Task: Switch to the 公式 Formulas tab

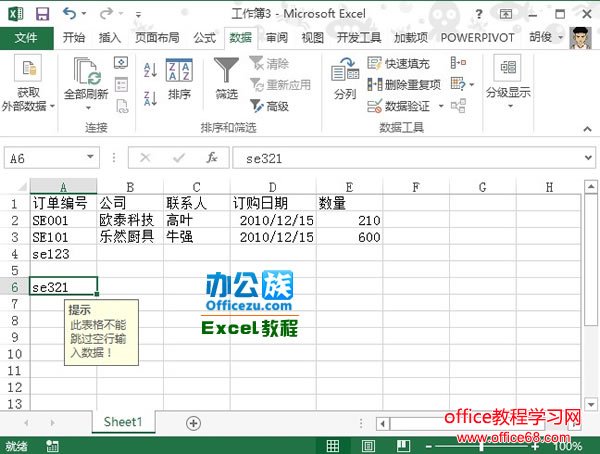Action: (x=204, y=38)
